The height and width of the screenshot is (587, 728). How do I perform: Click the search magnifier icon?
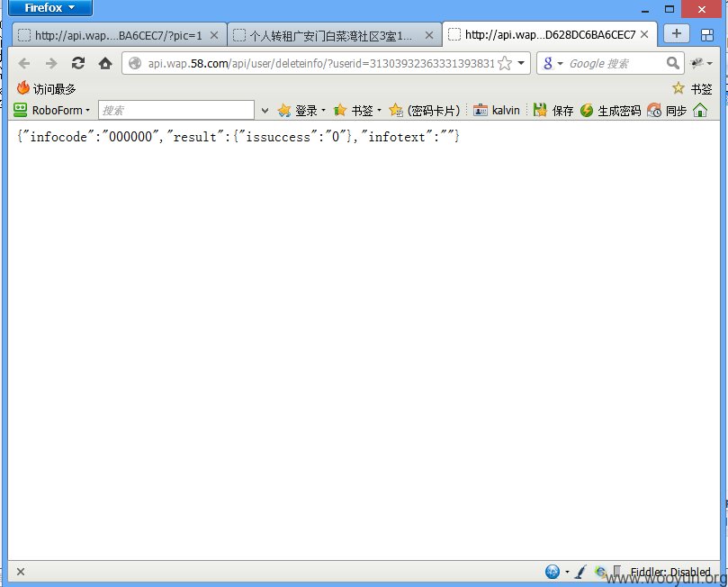coord(673,63)
